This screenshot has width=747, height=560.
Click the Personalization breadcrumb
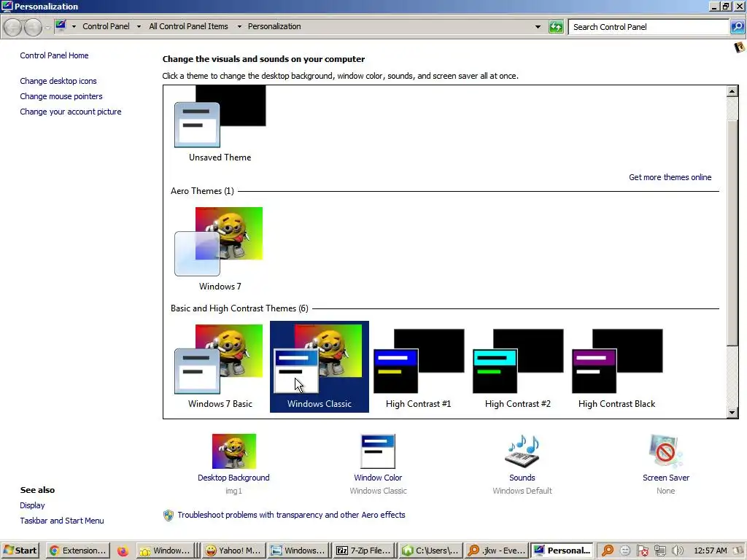click(274, 26)
